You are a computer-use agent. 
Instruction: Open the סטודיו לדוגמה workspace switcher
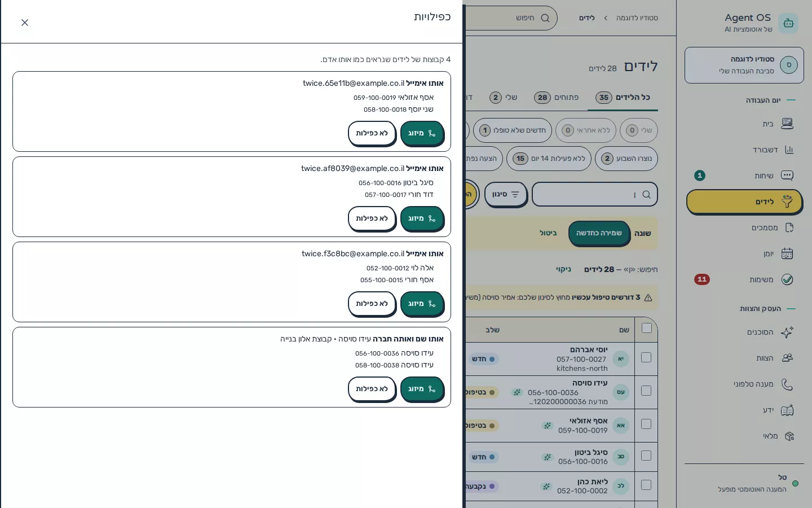coord(744,65)
